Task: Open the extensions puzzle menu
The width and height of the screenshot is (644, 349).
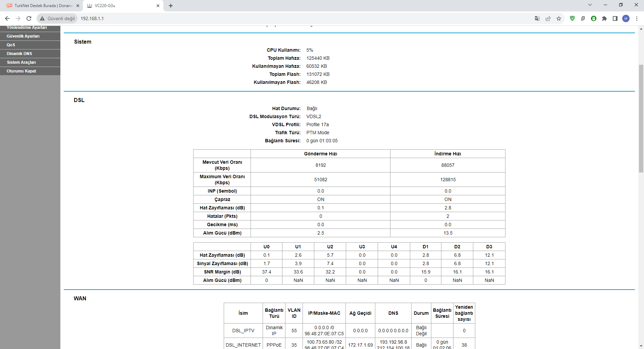Action: coord(604,18)
